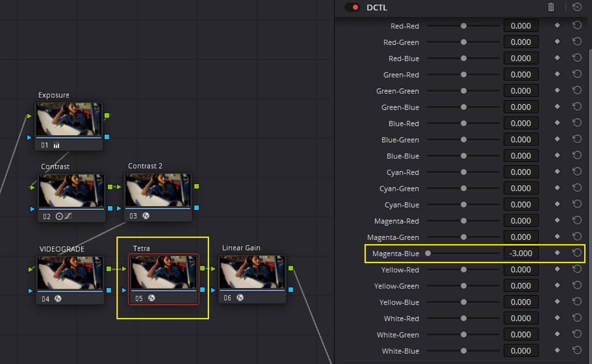
Task: Click the green RGB output of Linear Gain node
Action: coord(291,268)
